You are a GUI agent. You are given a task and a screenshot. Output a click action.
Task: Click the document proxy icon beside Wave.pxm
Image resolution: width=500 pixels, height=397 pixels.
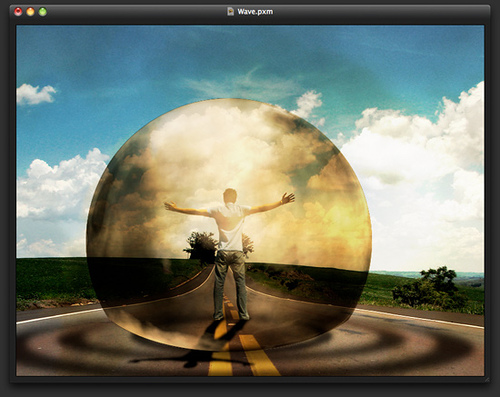pyautogui.click(x=230, y=12)
